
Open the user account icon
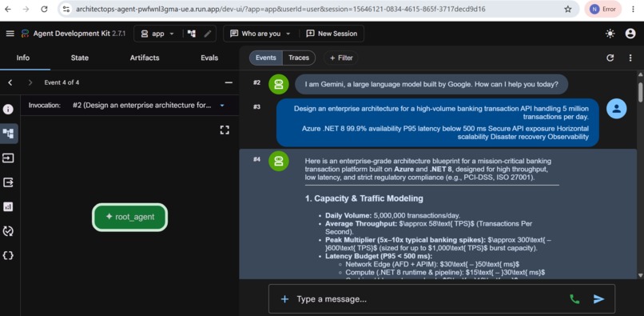[x=630, y=34]
